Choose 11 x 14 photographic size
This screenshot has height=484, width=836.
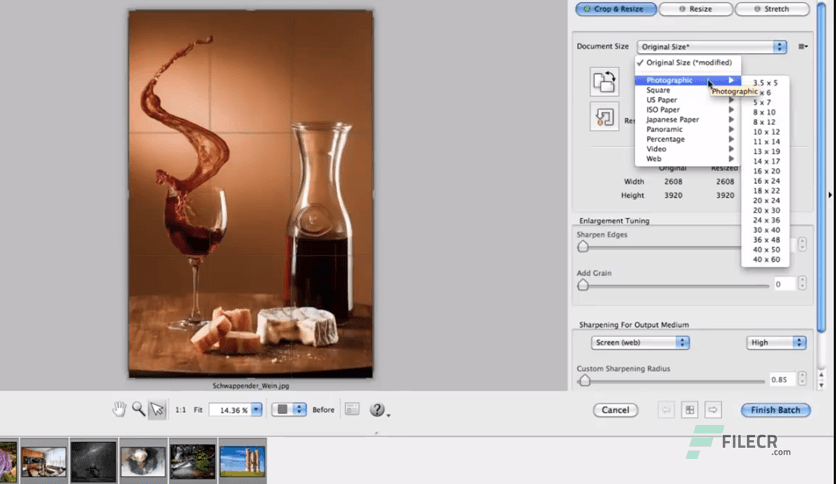(x=765, y=141)
